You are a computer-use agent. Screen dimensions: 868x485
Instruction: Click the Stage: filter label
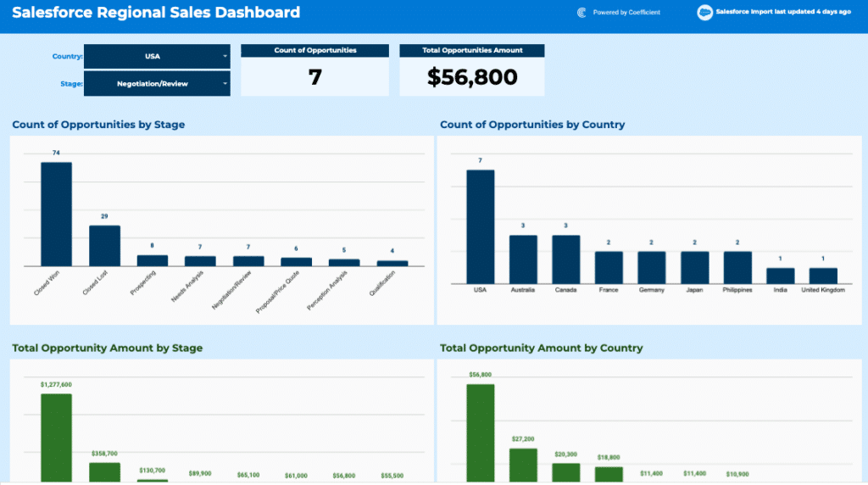[71, 84]
